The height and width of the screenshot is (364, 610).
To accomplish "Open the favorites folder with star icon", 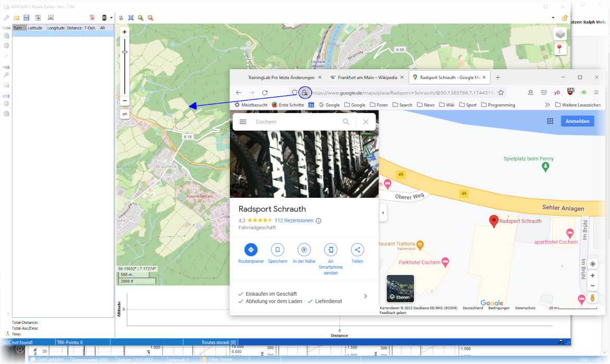I will [x=565, y=18].
